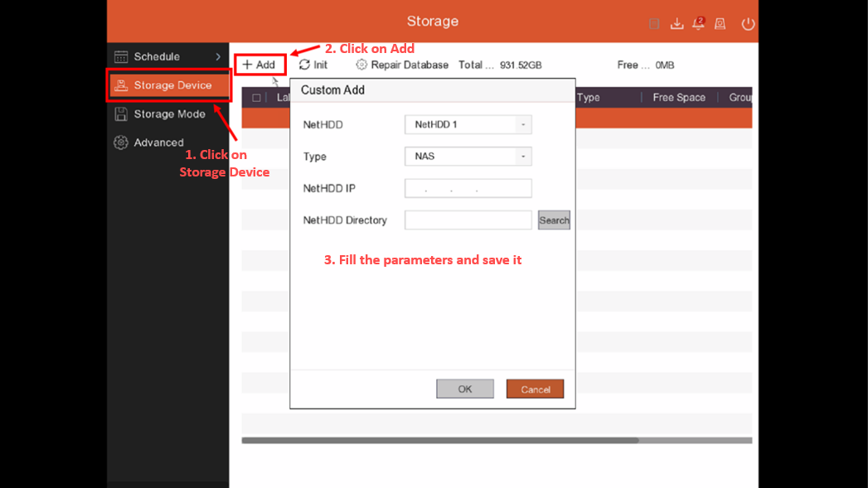
Task: Click the Init refresh icon
Action: (x=304, y=65)
